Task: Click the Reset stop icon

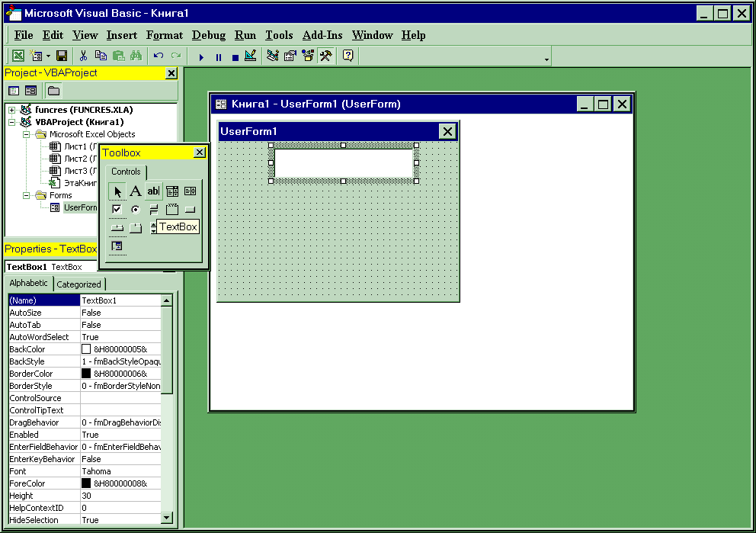Action: 235,57
